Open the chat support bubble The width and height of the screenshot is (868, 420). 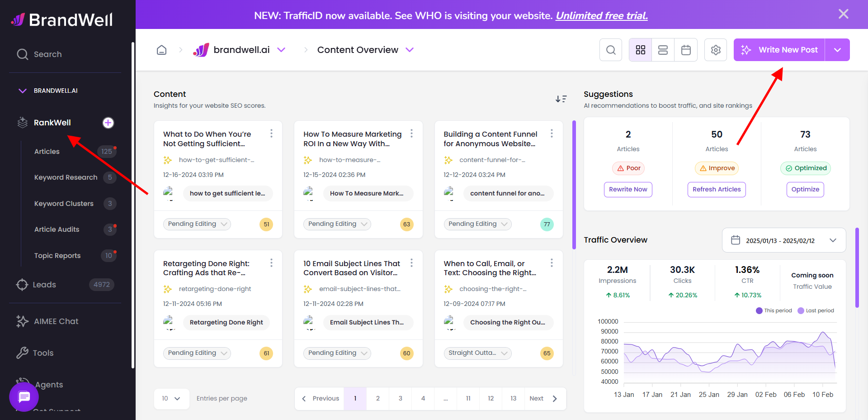click(24, 397)
